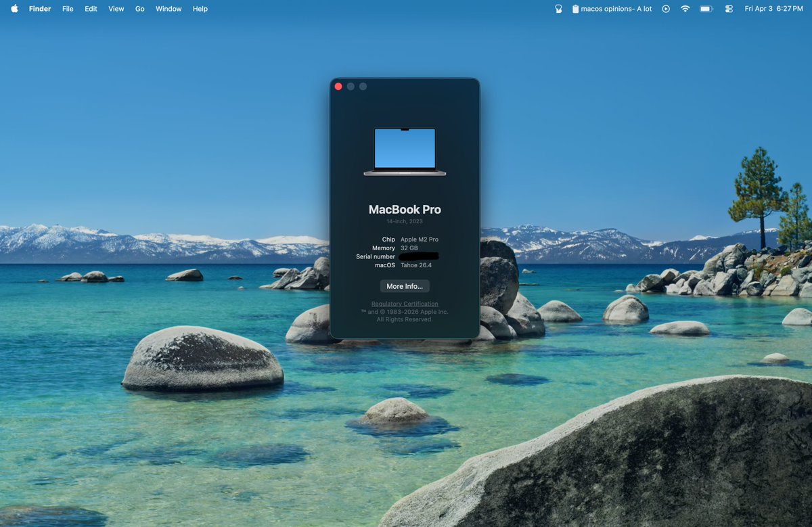Viewport: 812px width, 527px height.
Task: Click the Apple M2 Pro chip value
Action: (420, 239)
